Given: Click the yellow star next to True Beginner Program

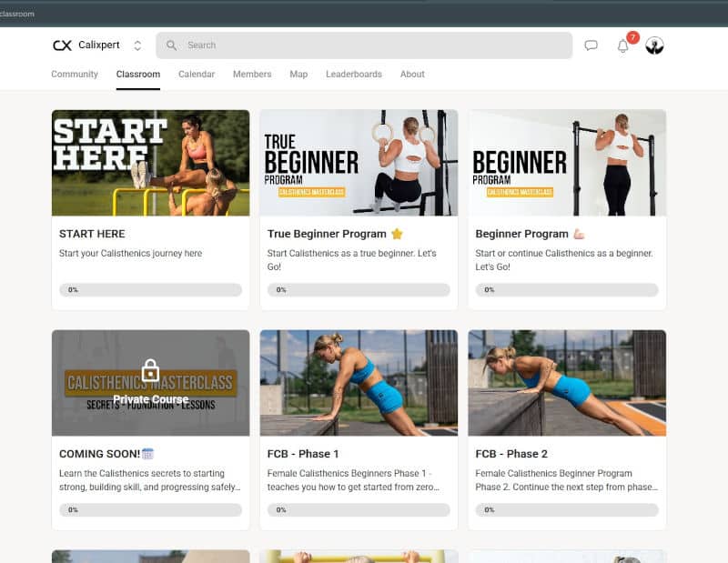Looking at the screenshot, I should point(396,233).
